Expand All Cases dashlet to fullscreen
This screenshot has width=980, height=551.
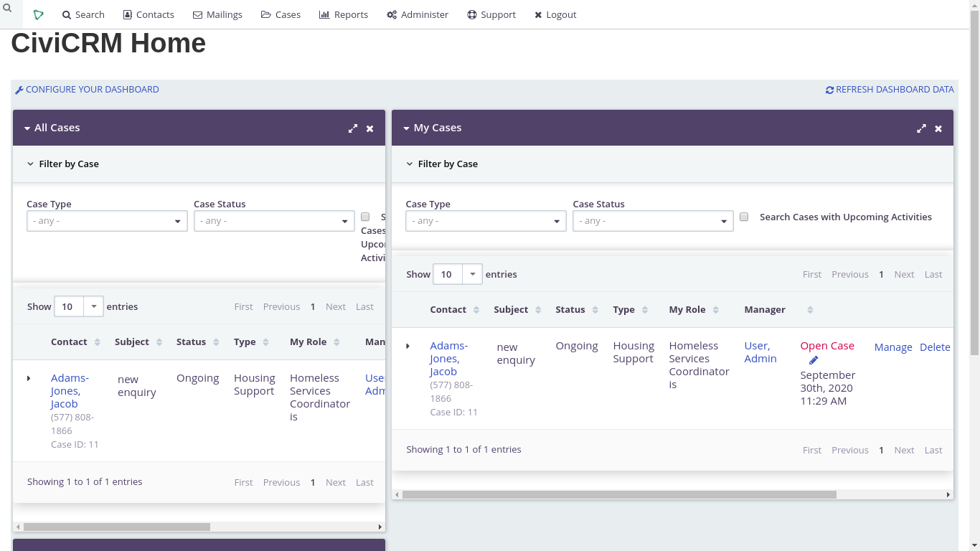[x=353, y=128]
